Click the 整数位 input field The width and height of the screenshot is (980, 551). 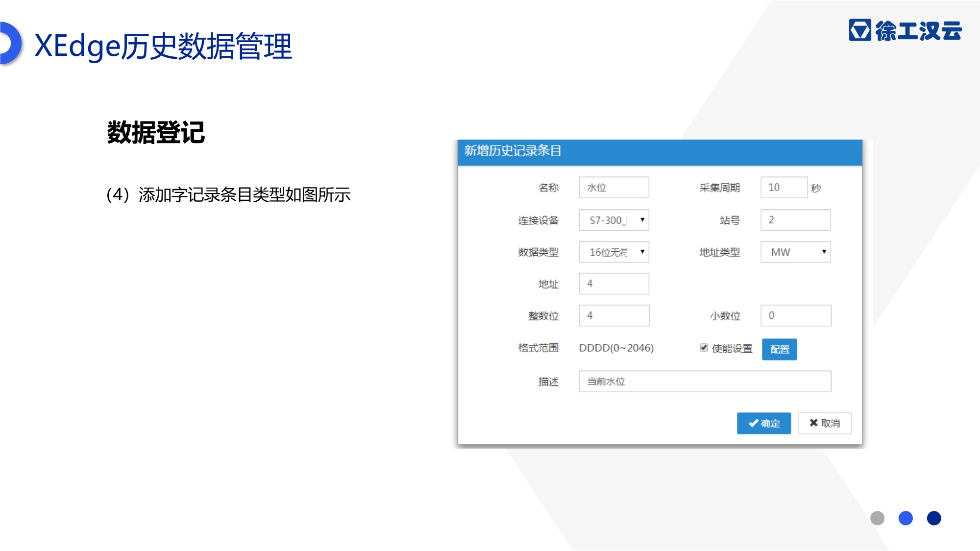click(614, 315)
